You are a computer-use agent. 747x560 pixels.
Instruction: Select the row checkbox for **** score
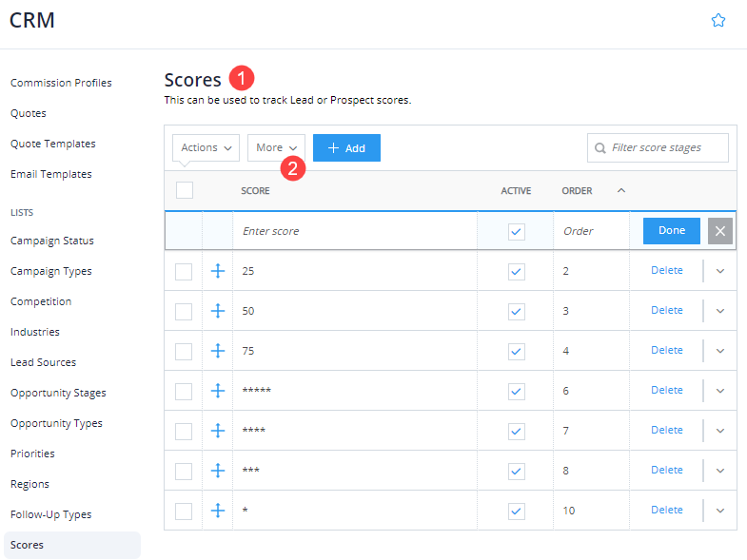tap(184, 432)
